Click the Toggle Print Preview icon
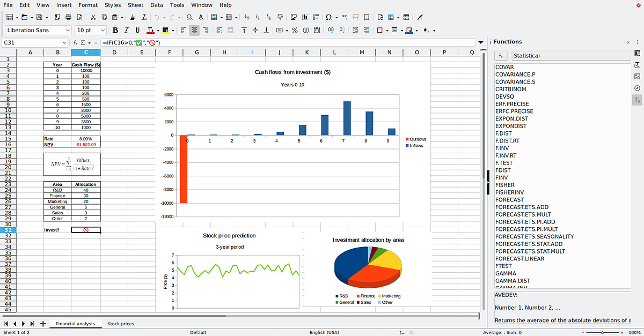The image size is (644, 336). [x=79, y=17]
